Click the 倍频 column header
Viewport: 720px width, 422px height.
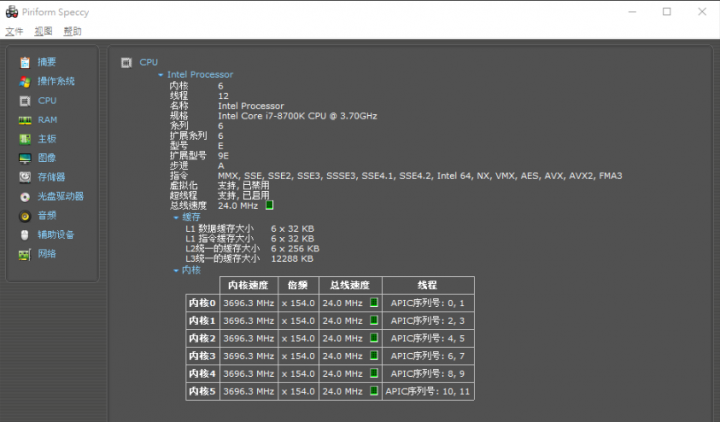coord(298,285)
